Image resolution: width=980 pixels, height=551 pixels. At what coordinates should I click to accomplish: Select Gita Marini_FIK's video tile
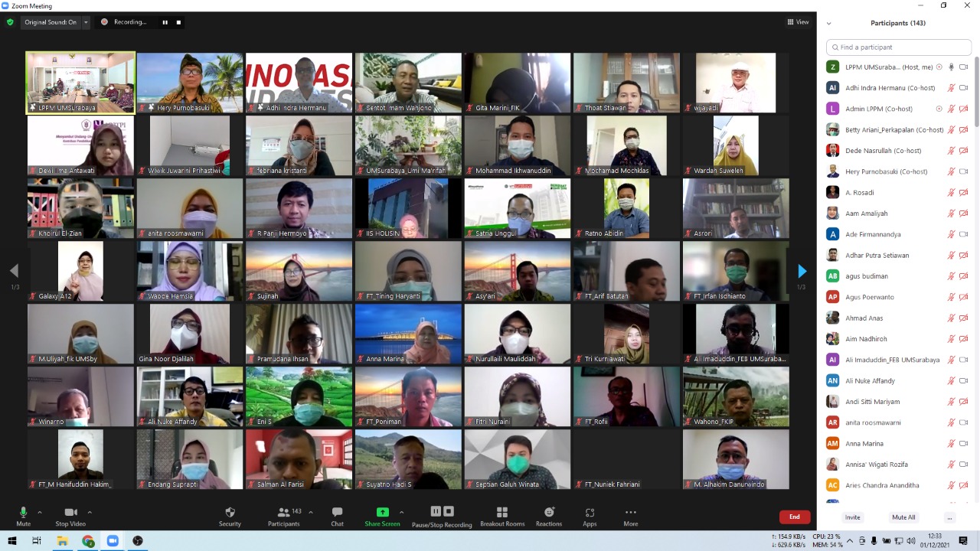[518, 83]
